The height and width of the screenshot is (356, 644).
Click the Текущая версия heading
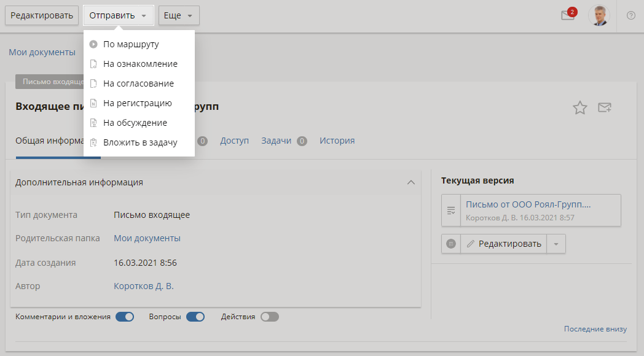coord(477,180)
